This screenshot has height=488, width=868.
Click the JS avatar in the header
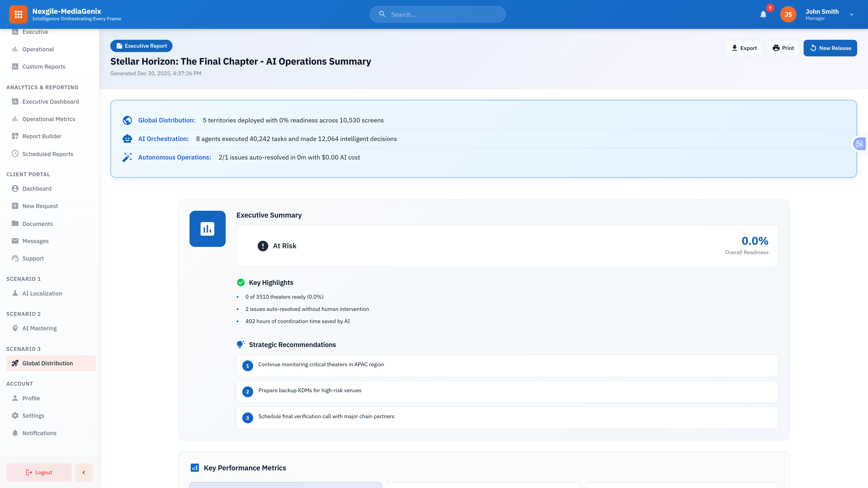pos(788,14)
